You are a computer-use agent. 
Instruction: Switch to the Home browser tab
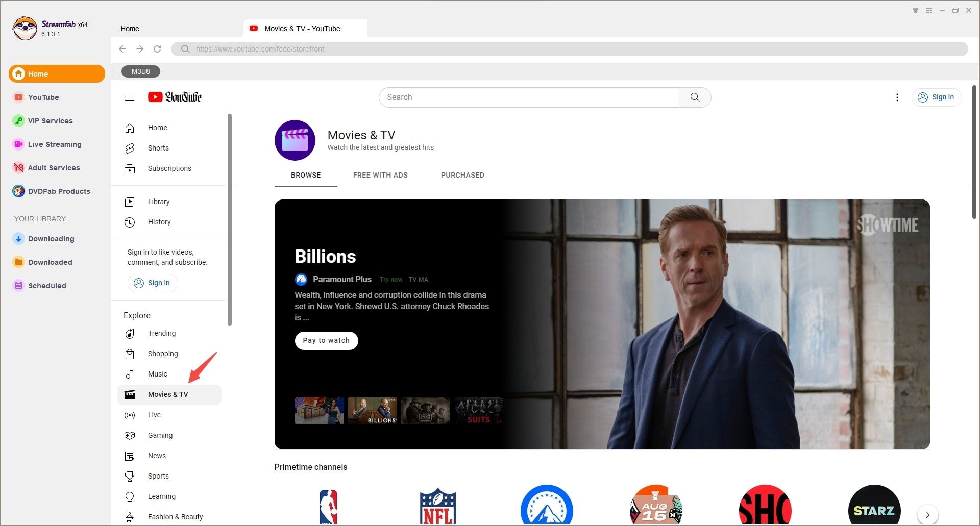point(130,29)
